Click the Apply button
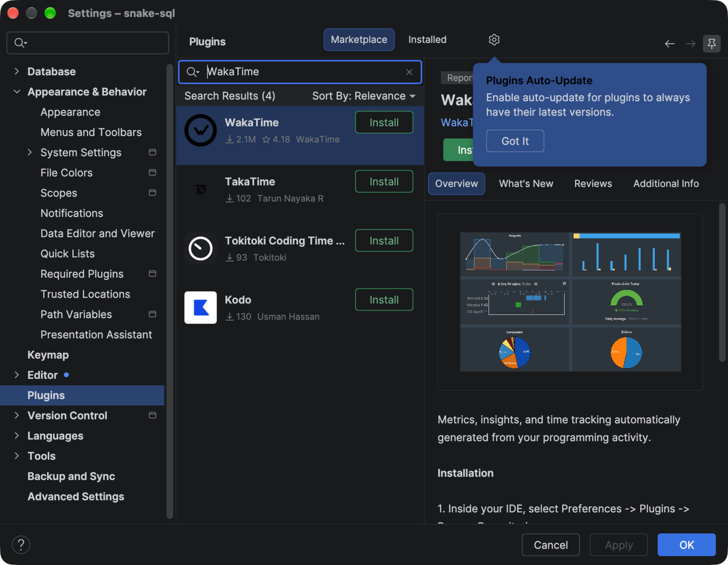The image size is (728, 565). (x=619, y=545)
